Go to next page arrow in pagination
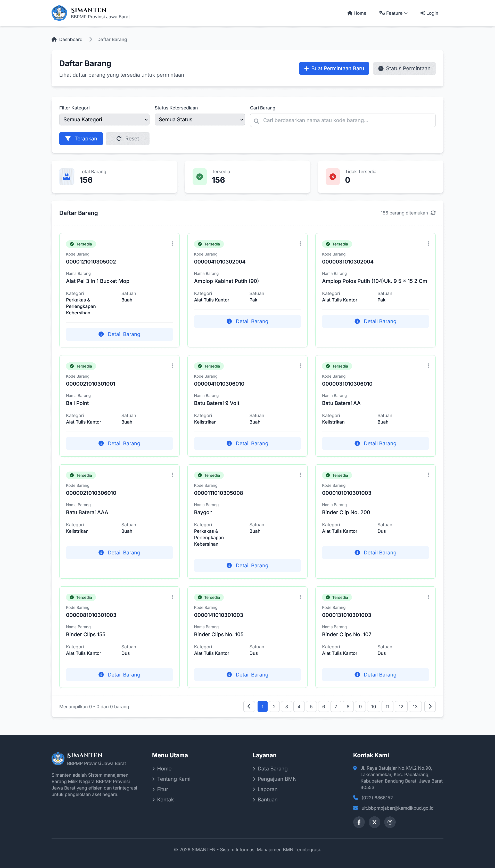Viewport: 495px width, 868px height. tap(430, 706)
